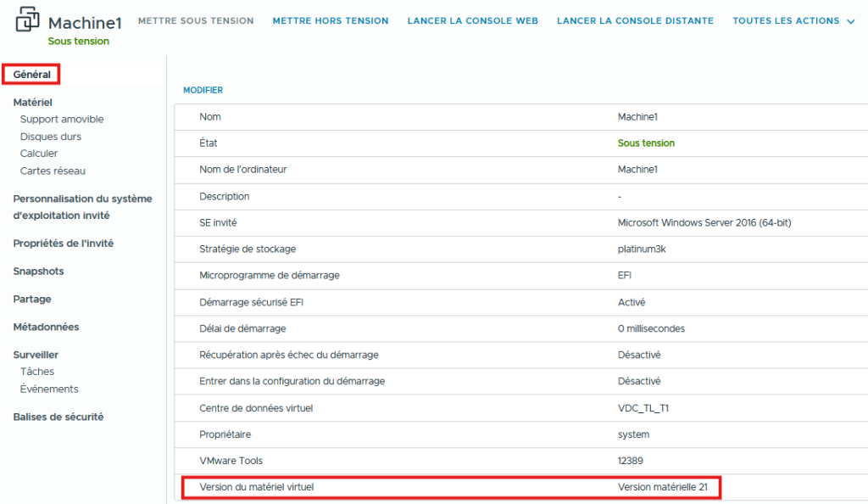Image resolution: width=868 pixels, height=504 pixels.
Task: Show Tâches under Surveiller
Action: (37, 372)
